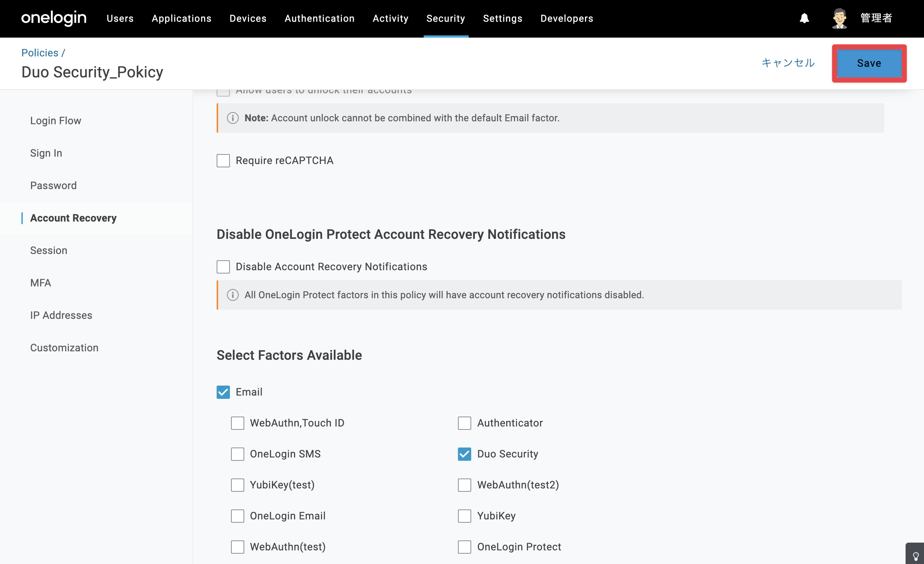Save the policy changes

click(869, 63)
